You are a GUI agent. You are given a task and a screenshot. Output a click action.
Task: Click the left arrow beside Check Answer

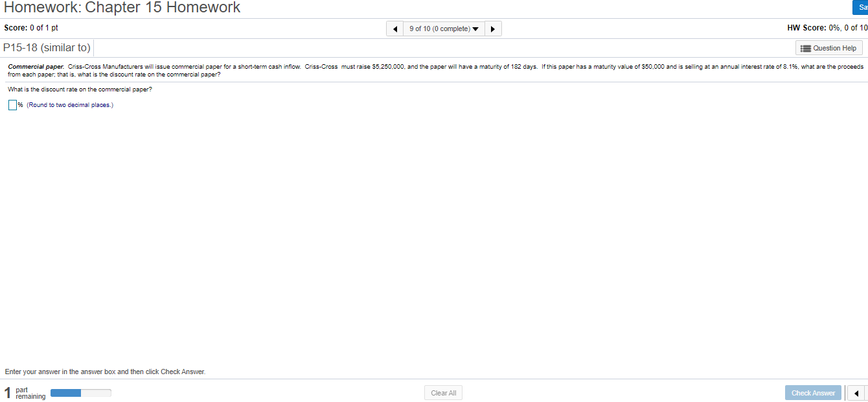click(856, 393)
